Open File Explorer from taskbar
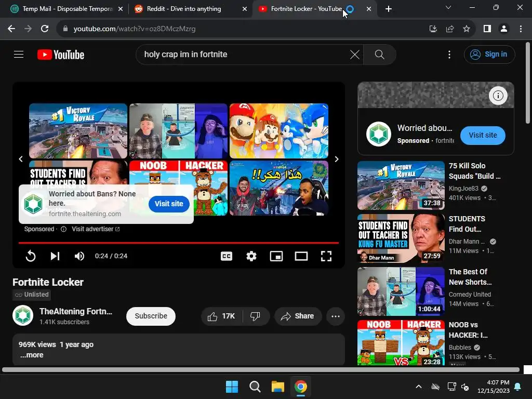 click(x=277, y=387)
